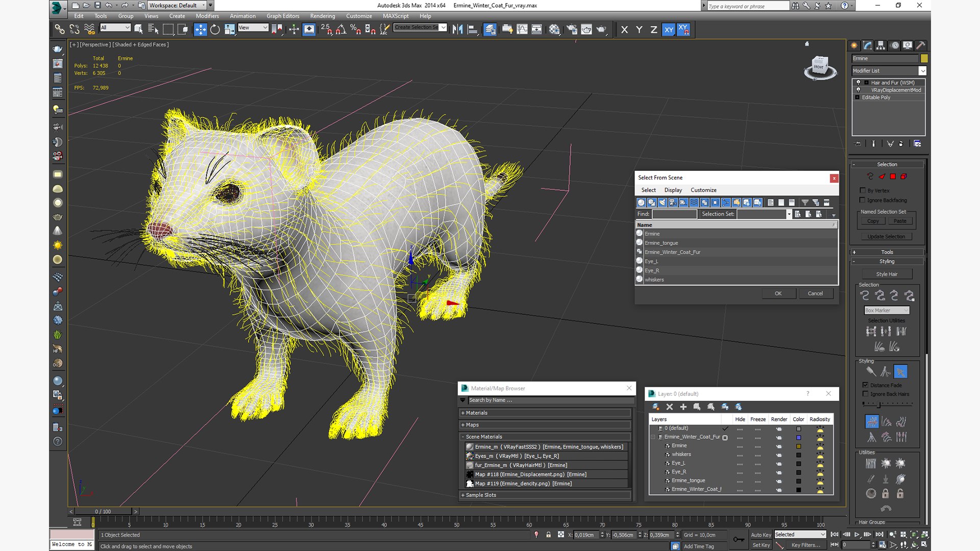Open the Mirror tool
This screenshot has height=551, width=980.
click(x=457, y=30)
